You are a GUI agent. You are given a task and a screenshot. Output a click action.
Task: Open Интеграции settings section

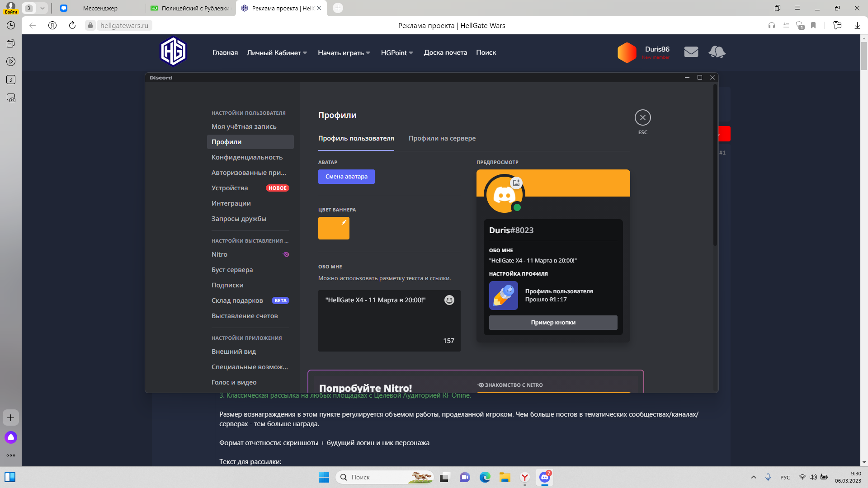click(250, 203)
